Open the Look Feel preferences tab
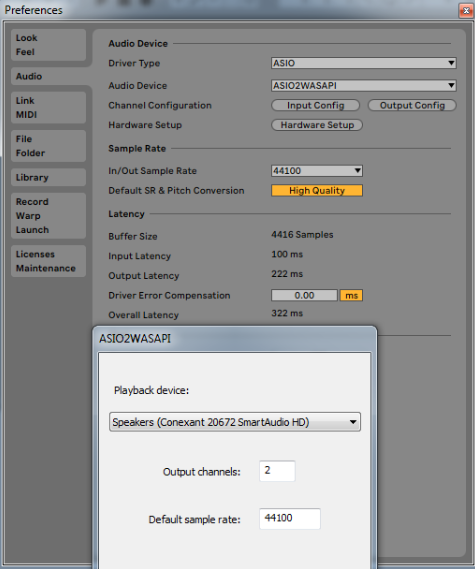This screenshot has height=569, width=475. click(48, 45)
